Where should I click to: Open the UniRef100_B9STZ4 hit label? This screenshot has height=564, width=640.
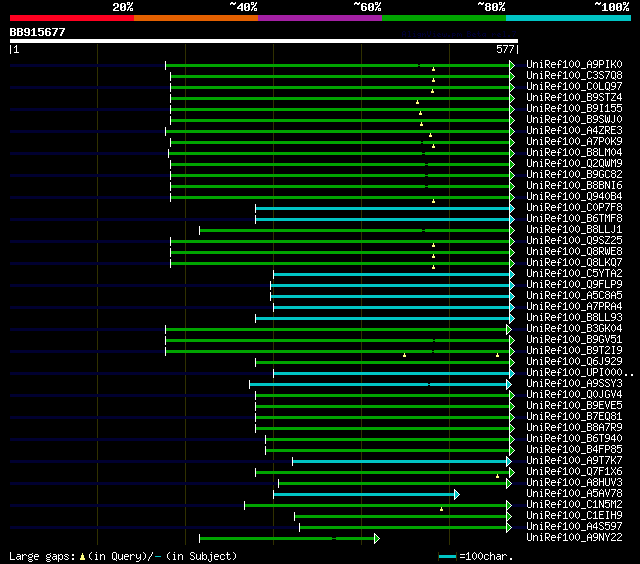coord(574,98)
